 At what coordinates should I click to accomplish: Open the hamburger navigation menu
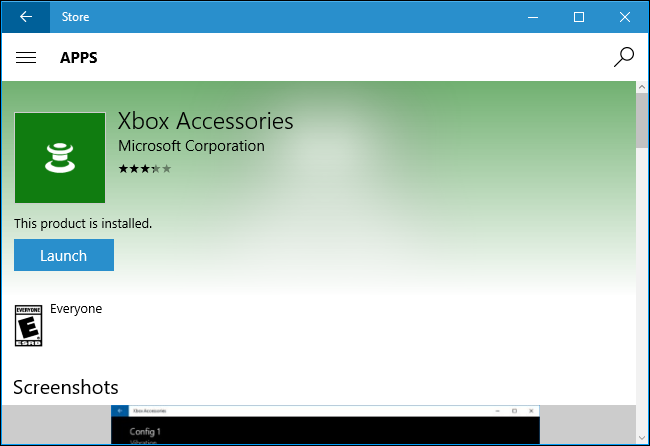coord(26,58)
